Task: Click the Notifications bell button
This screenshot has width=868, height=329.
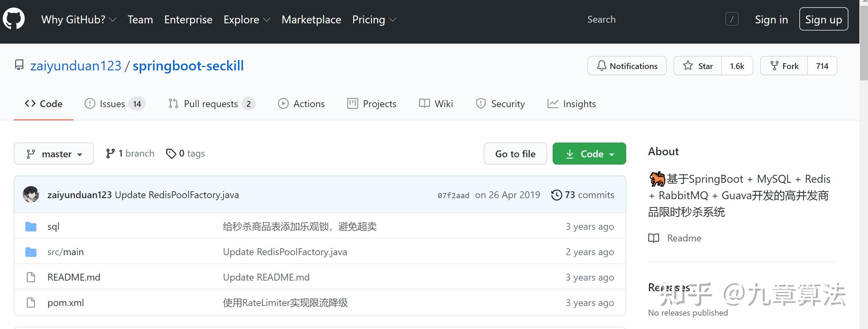Action: pyautogui.click(x=627, y=66)
